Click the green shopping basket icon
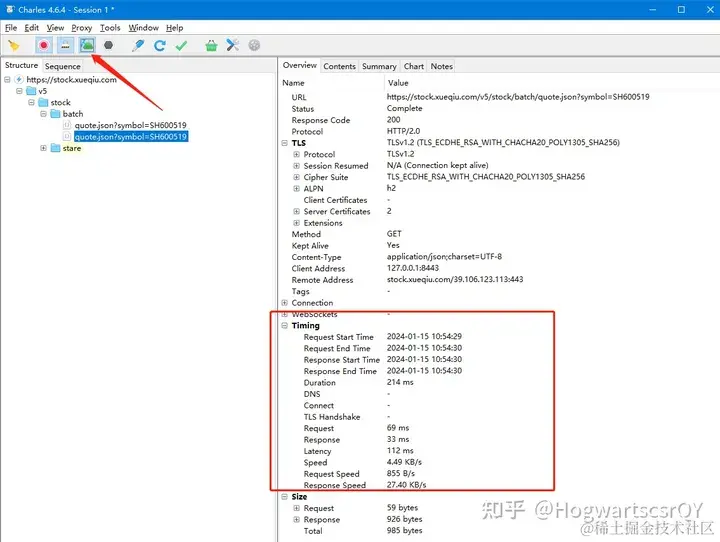Viewport: 720px width, 542px height. 211,45
